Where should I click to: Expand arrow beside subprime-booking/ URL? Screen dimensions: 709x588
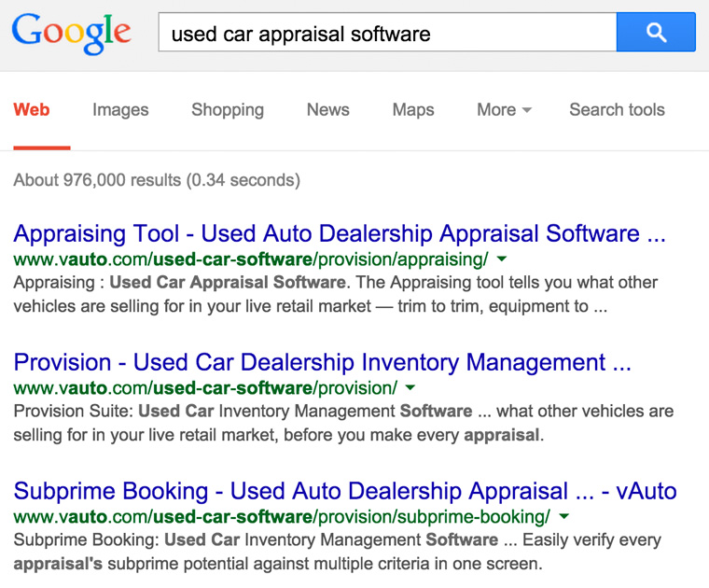pos(563,516)
